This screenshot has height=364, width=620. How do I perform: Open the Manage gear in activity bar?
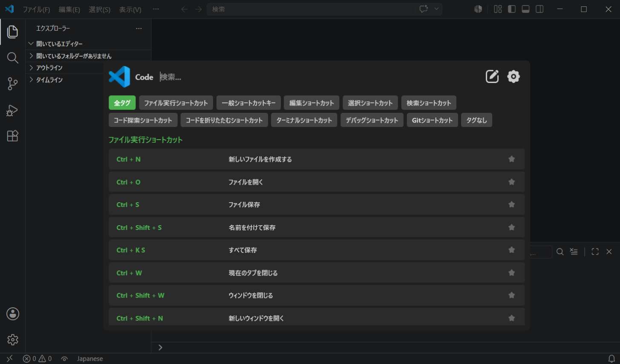13,339
